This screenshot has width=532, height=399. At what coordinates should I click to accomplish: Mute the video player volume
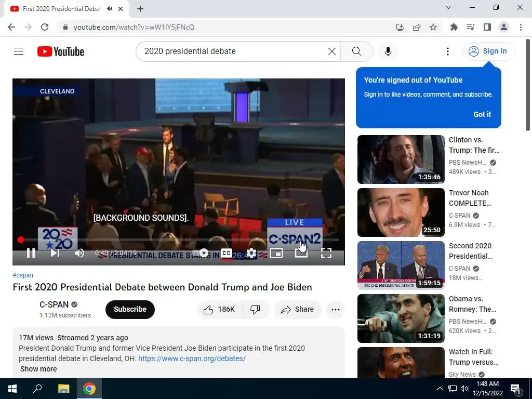[x=79, y=253]
